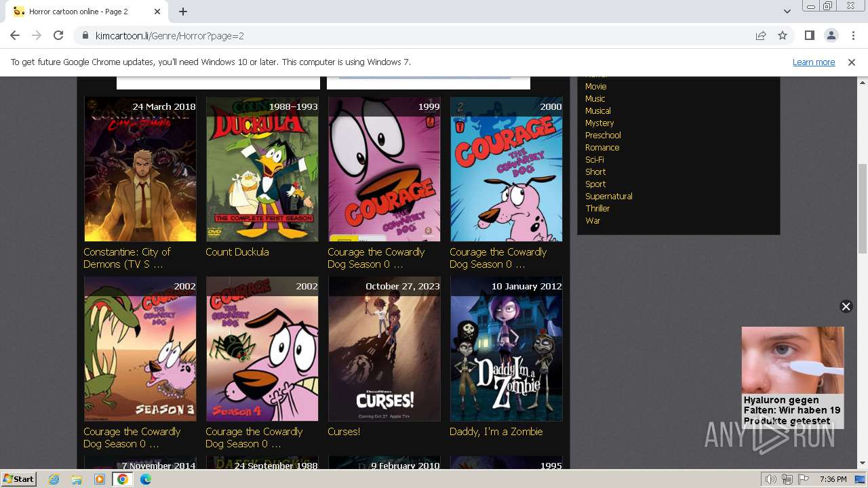868x488 pixels.
Task: Open Microsoft Edge from the taskbar
Action: point(146,479)
